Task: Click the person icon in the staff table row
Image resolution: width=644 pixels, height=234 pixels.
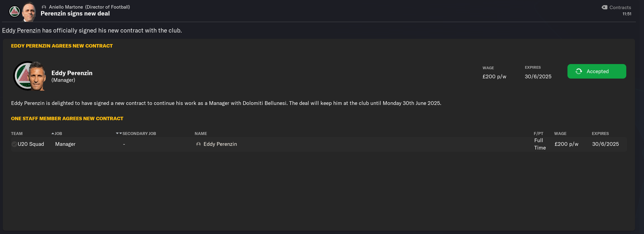Action: coord(198,144)
